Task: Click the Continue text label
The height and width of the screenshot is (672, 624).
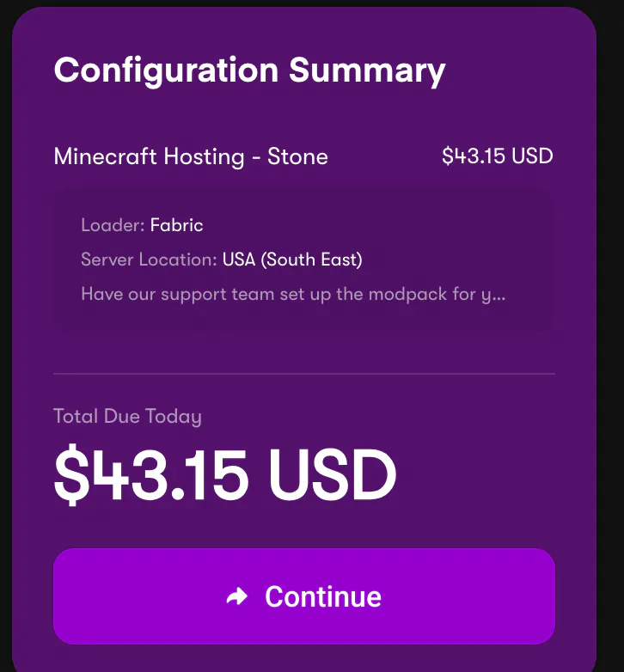Action: [x=323, y=596]
